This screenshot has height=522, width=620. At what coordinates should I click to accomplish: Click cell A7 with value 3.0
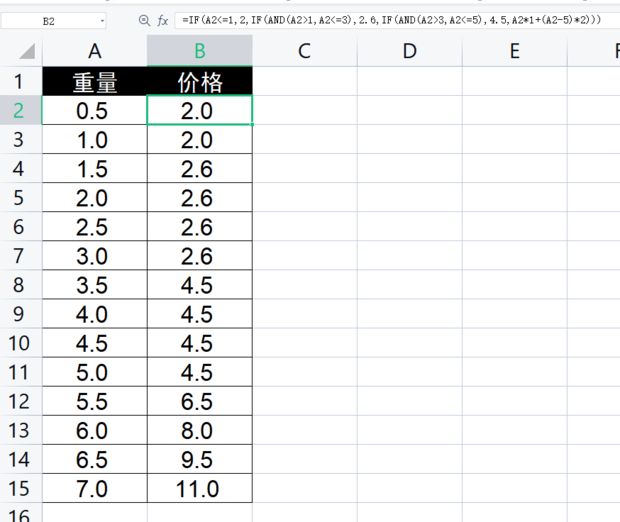coord(95,255)
